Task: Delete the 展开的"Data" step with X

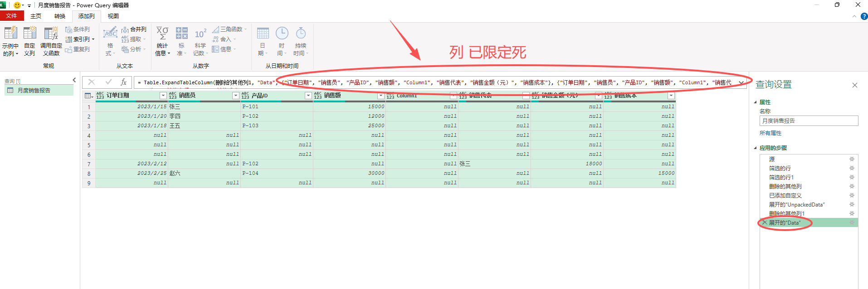Action: [764, 223]
